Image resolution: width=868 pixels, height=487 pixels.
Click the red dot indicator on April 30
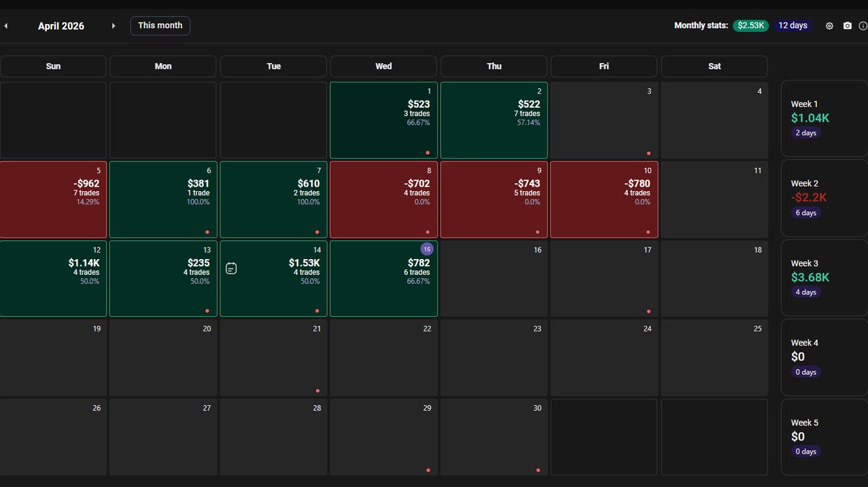tap(538, 470)
